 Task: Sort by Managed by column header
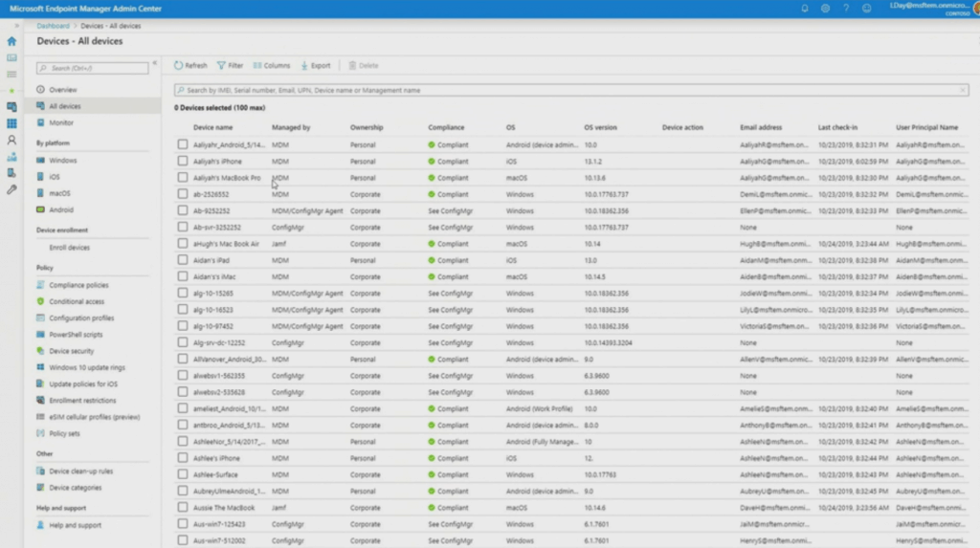(291, 127)
